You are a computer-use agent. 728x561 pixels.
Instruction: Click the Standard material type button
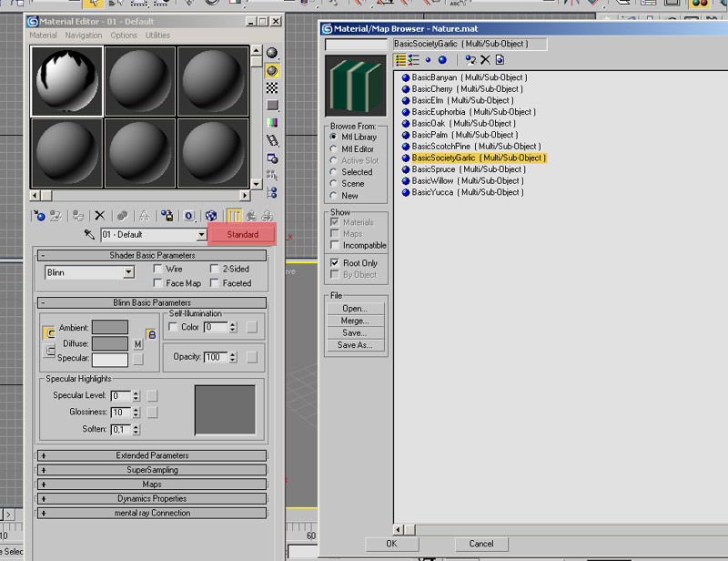(242, 234)
